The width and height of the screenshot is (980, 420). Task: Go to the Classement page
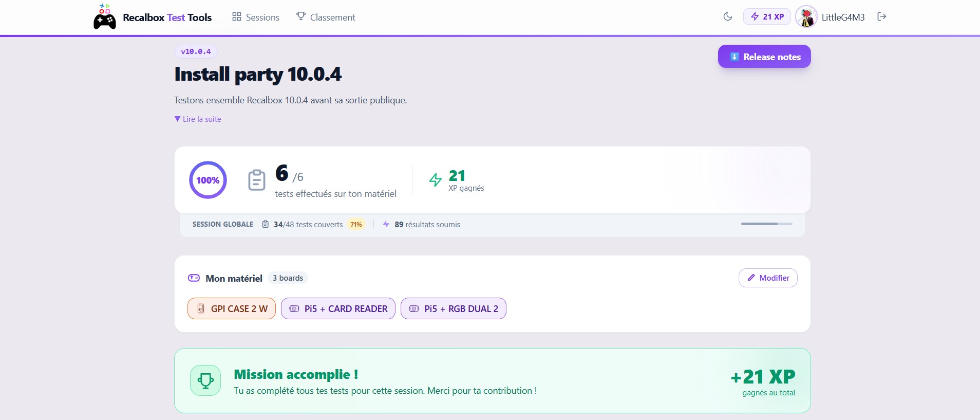pos(326,17)
